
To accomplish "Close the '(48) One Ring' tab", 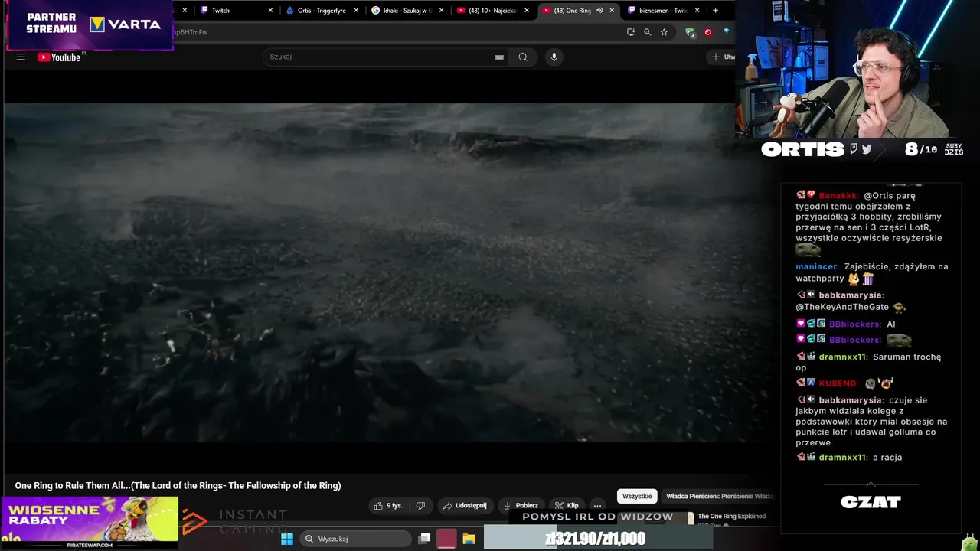I will [612, 11].
